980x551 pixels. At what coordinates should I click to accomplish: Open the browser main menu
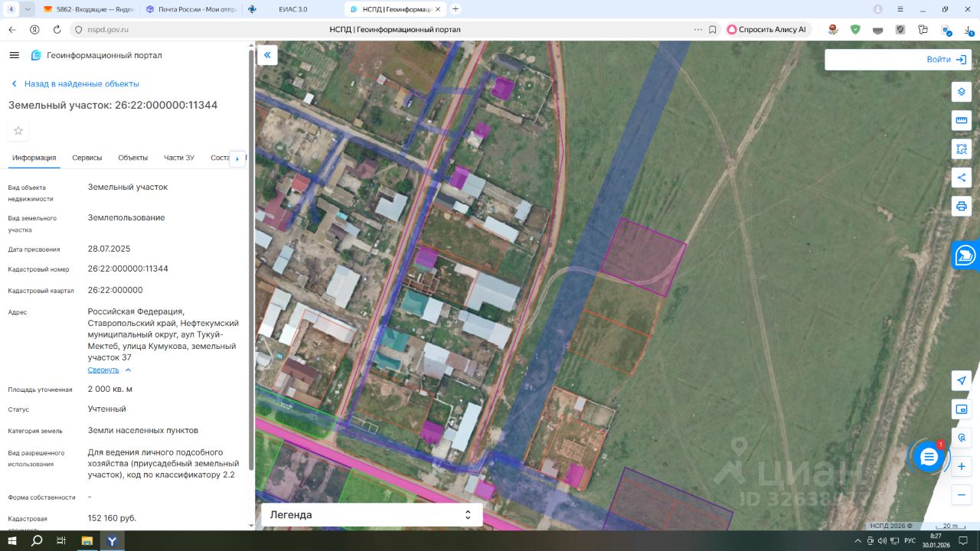(x=901, y=9)
